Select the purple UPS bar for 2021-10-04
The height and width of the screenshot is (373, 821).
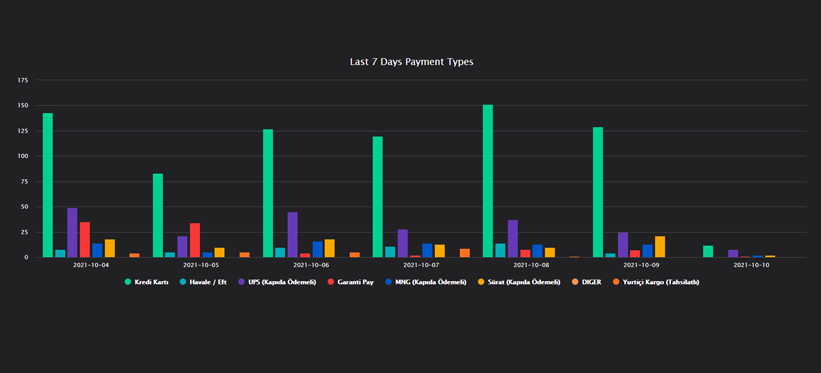click(x=72, y=233)
